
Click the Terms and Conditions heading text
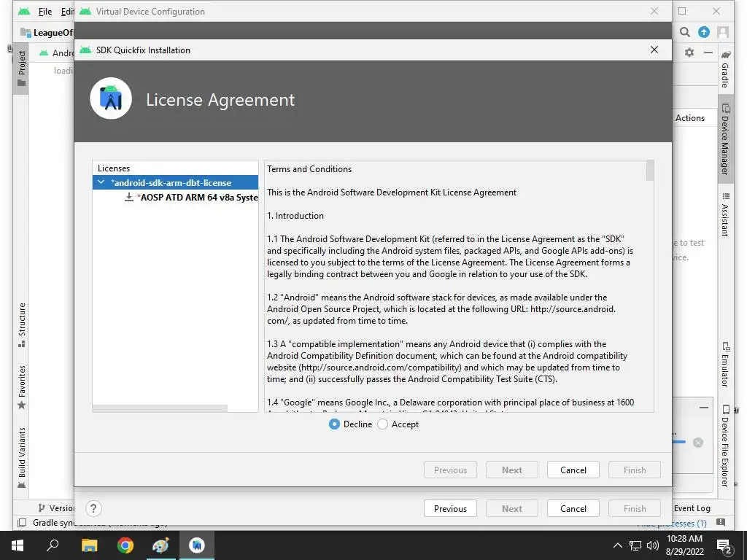[x=309, y=169]
